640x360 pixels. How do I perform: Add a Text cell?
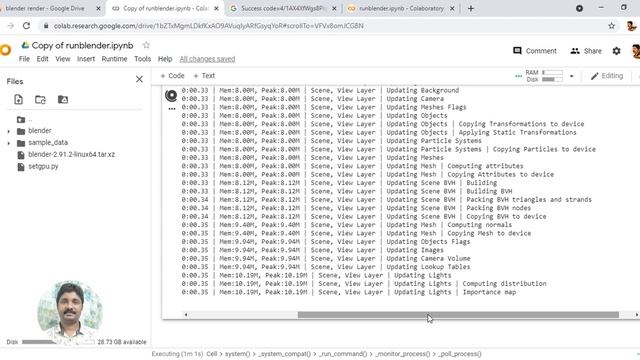tap(204, 76)
